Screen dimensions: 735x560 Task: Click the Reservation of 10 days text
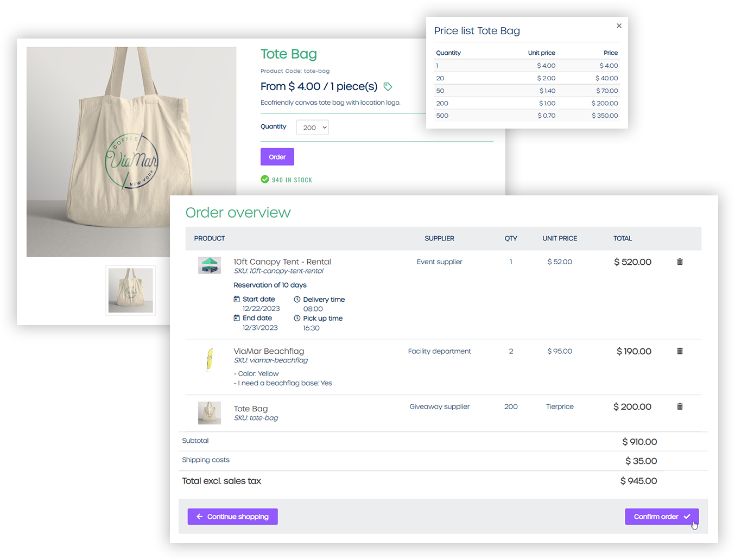(270, 285)
